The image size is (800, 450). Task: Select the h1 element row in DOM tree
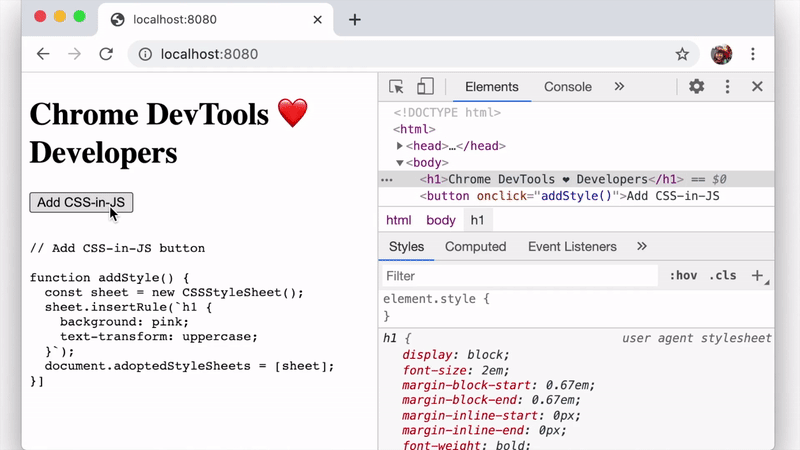click(x=576, y=180)
